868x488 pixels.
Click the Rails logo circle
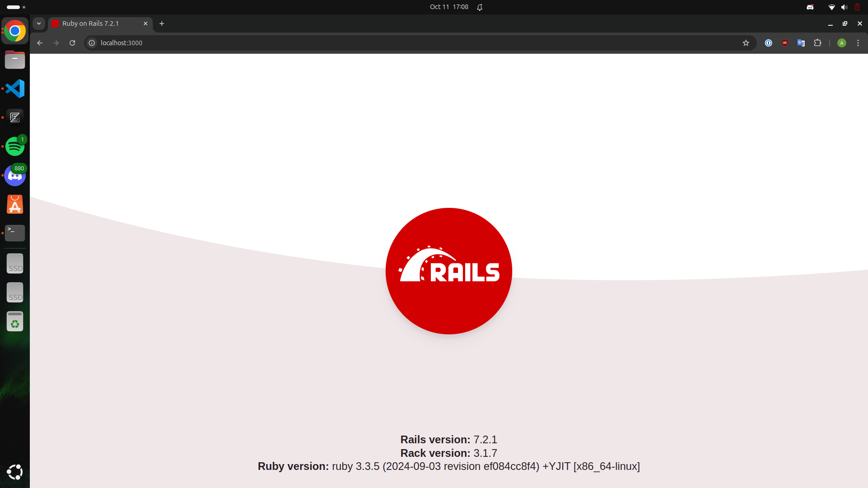tap(449, 271)
